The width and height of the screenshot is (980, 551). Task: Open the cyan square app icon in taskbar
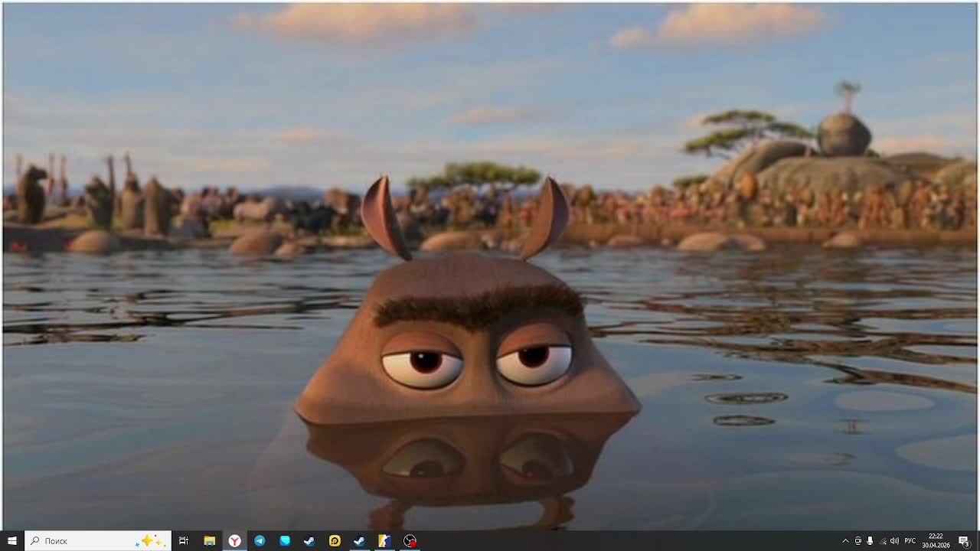pyautogui.click(x=285, y=541)
